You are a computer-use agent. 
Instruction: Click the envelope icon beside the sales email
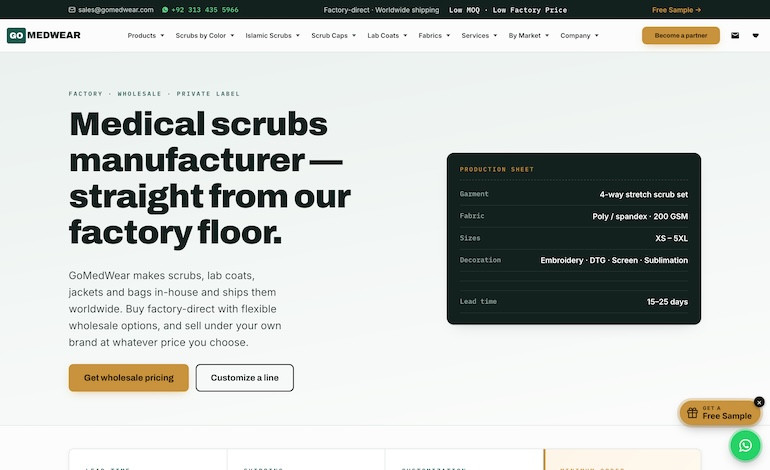[72, 10]
